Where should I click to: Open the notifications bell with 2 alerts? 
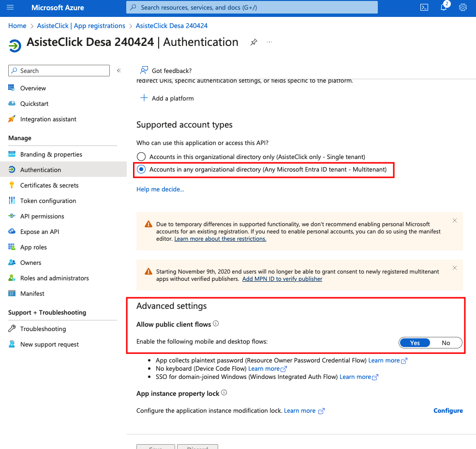pyautogui.click(x=443, y=7)
